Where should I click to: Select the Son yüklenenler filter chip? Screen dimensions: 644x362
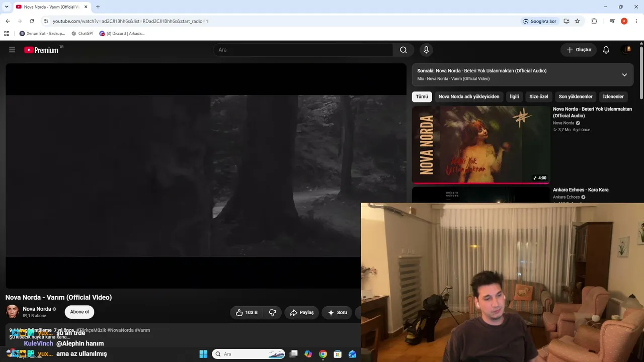point(576,97)
